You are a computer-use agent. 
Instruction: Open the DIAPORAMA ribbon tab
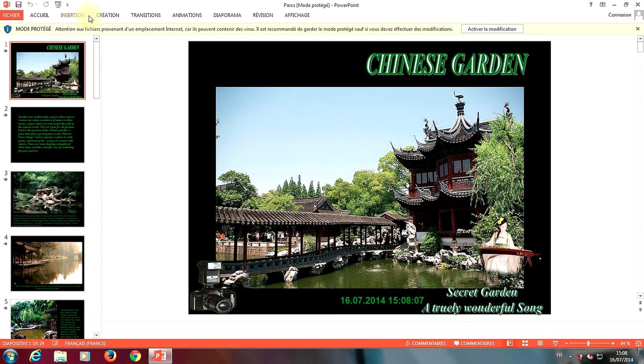click(x=227, y=15)
